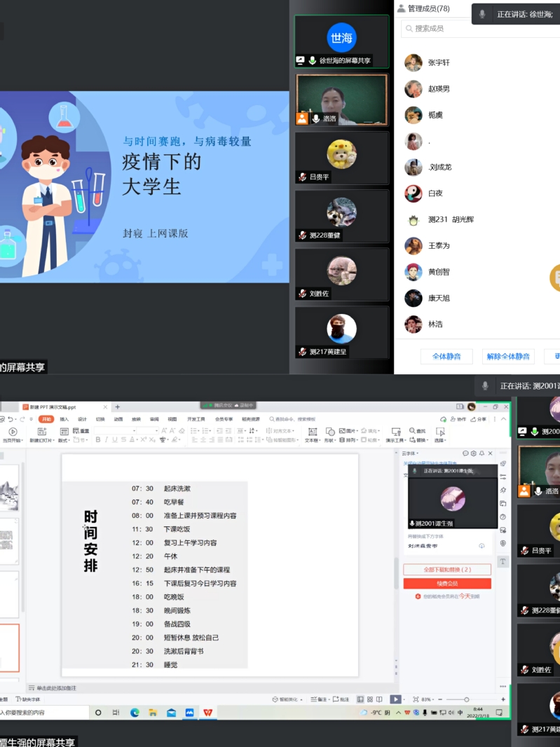560x747 pixels.
Task: Click the download icon beside the replacement font
Action: tap(482, 545)
